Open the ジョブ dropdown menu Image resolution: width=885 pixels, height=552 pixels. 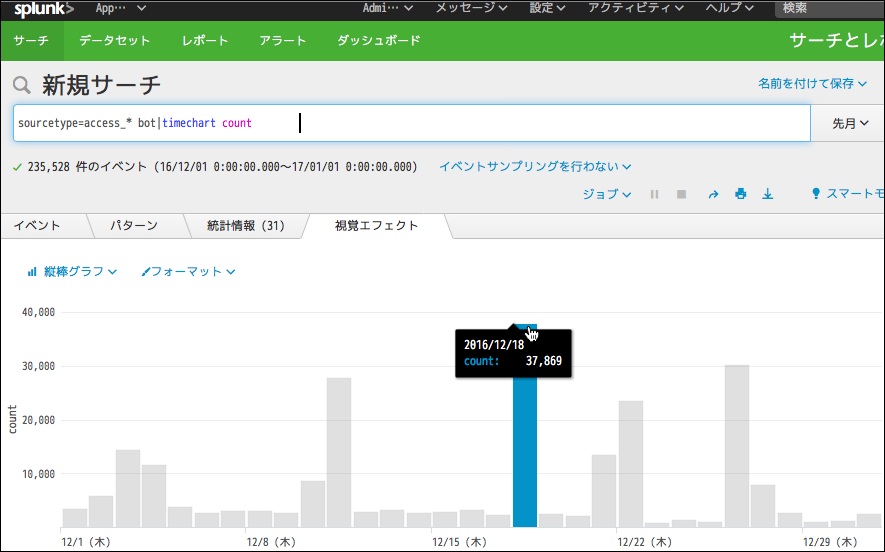pos(606,194)
